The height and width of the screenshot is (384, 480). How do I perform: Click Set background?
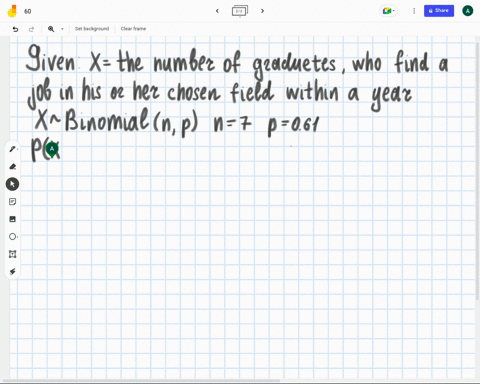[x=92, y=29]
